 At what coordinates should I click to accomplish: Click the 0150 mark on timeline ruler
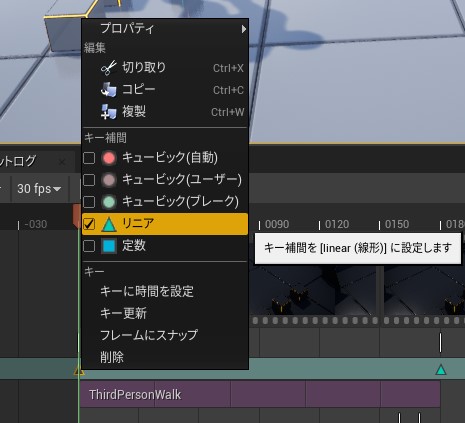click(x=397, y=224)
